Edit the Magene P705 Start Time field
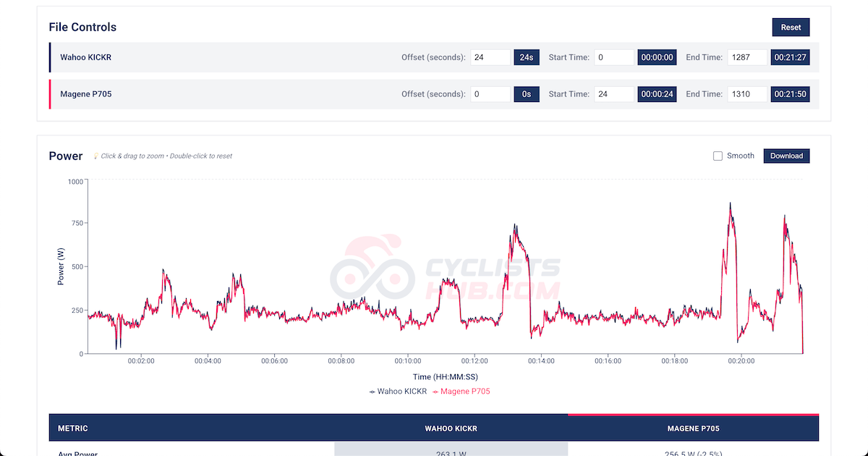Screen dimensions: 868x456 click(613, 94)
